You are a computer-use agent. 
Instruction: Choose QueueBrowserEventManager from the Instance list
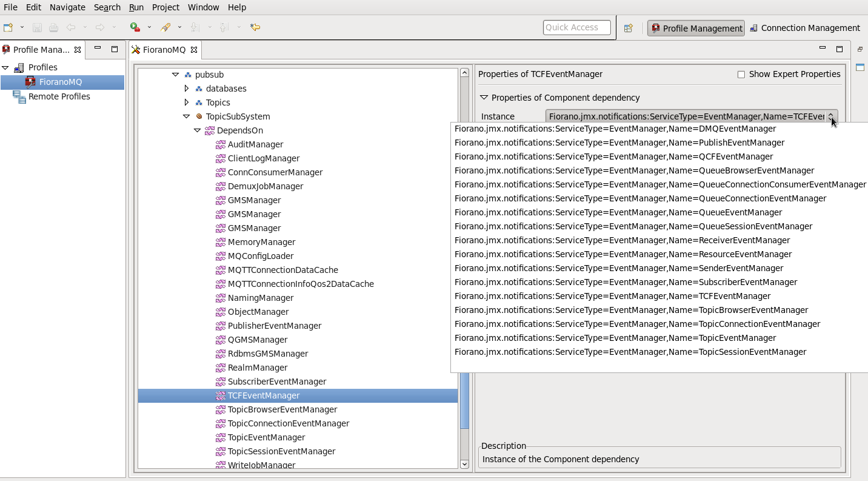tap(634, 170)
